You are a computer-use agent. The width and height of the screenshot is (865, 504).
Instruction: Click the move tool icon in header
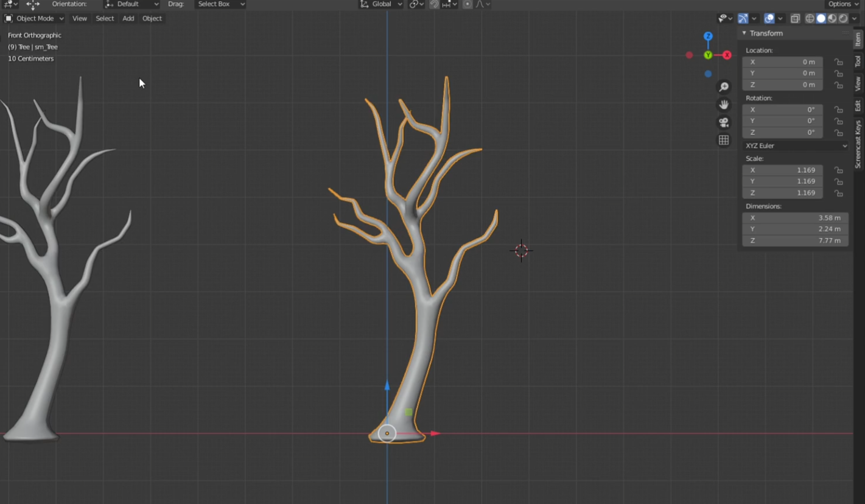[x=33, y=4]
